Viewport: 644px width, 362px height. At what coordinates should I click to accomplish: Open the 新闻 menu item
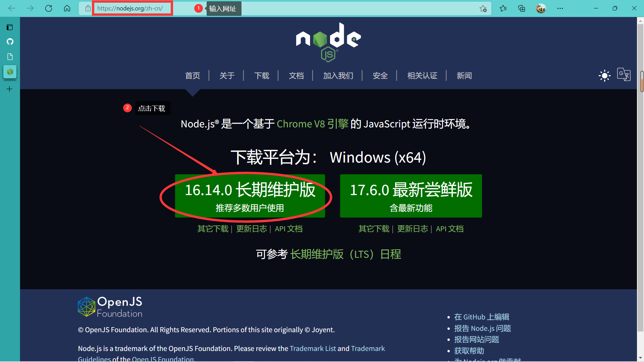coord(464,76)
